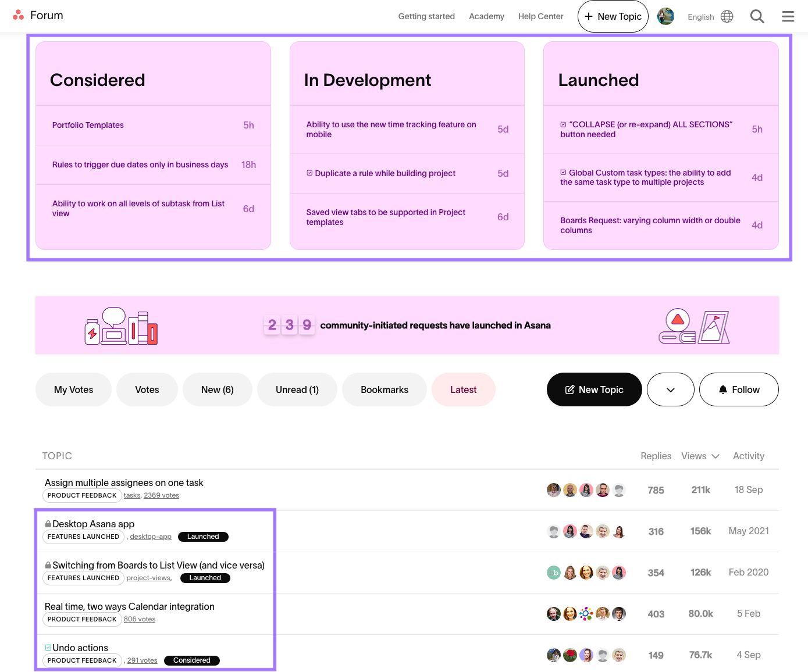
Task: Click checkbox icon beside Undo actions
Action: [x=48, y=648]
